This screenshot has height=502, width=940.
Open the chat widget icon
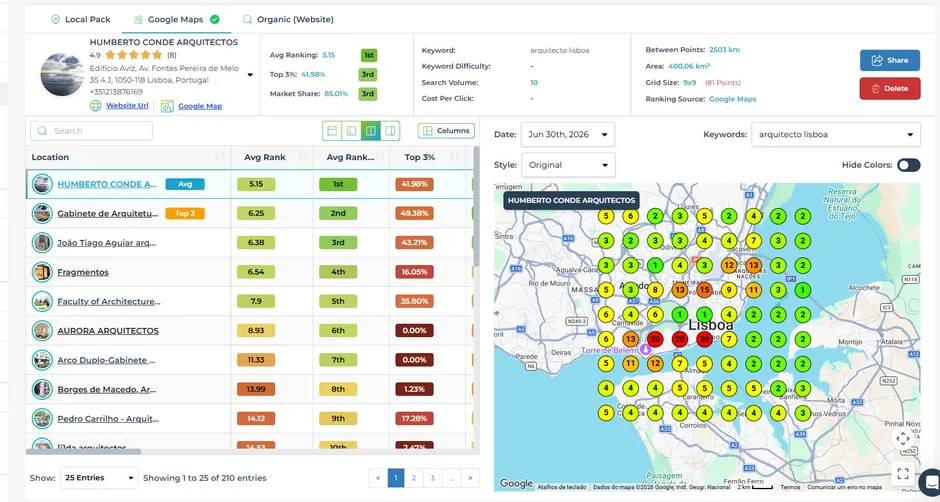(x=930, y=480)
